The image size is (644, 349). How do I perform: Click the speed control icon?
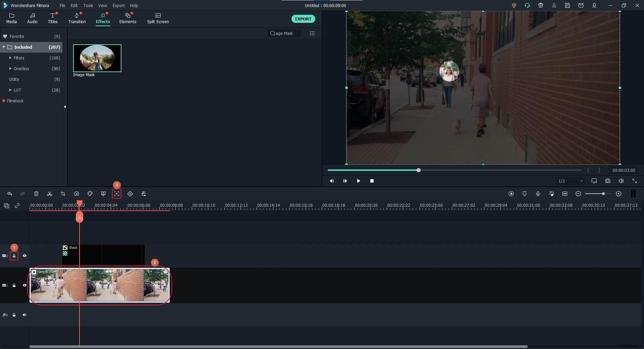click(76, 194)
